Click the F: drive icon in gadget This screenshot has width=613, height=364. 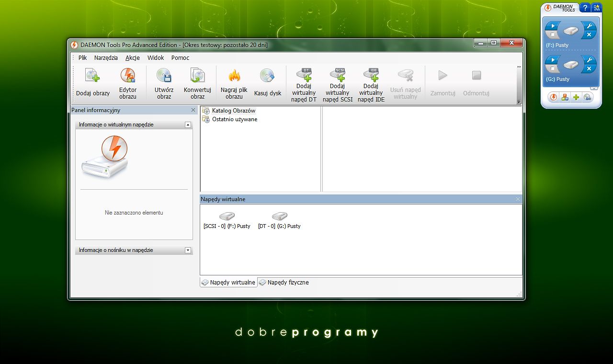tap(571, 31)
